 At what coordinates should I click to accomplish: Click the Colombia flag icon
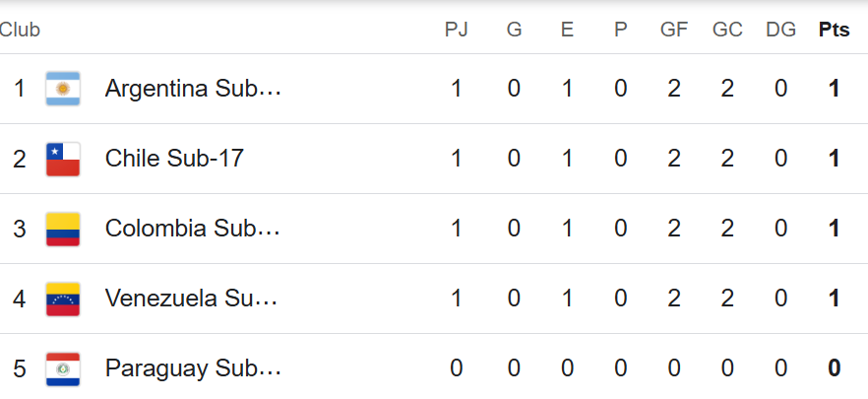(63, 229)
